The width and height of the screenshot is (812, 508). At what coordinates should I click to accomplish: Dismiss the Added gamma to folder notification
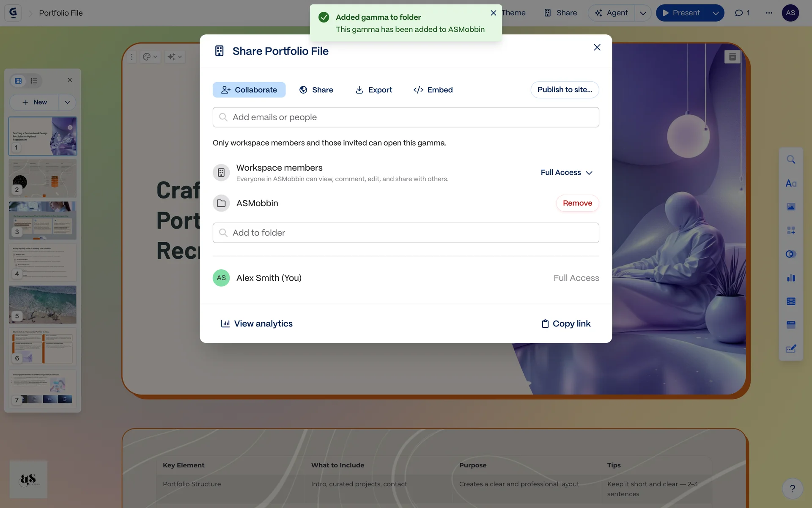pyautogui.click(x=493, y=13)
